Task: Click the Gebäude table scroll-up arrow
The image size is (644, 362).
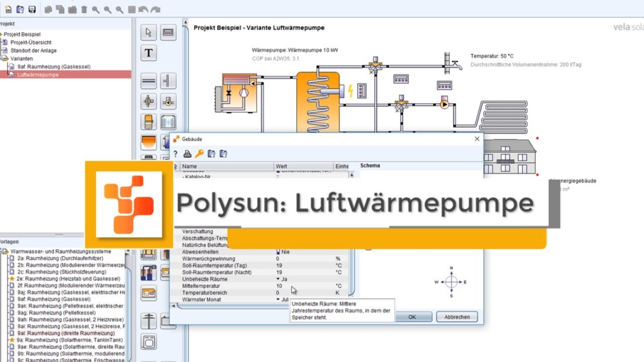Action: 351,175
